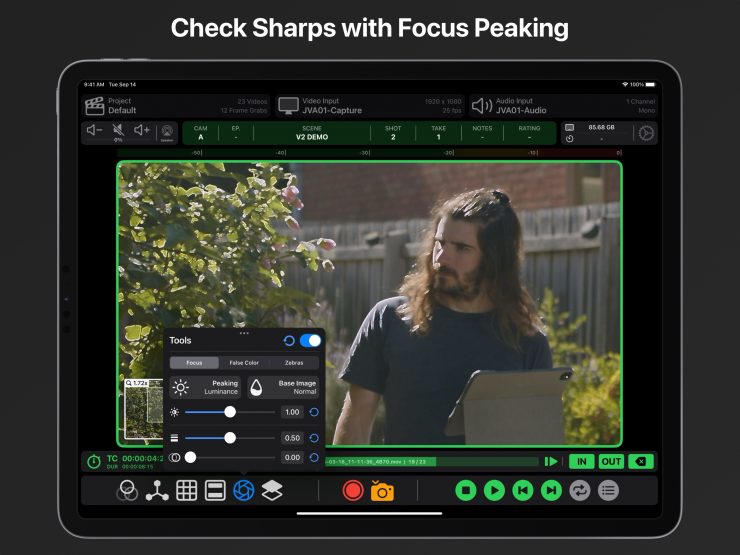The image size is (740, 555).
Task: Toggle the mute speaker icon
Action: (x=118, y=130)
